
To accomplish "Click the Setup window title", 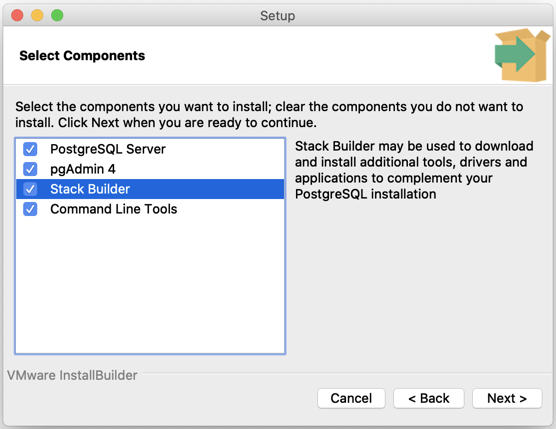I will [277, 16].
